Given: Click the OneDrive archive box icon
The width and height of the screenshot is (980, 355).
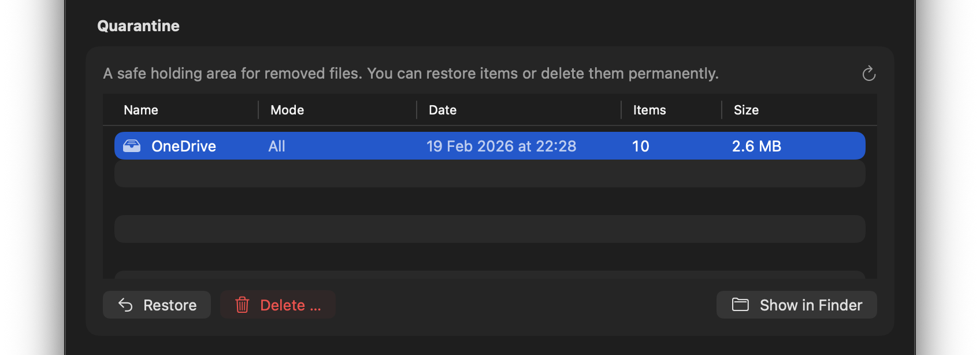Looking at the screenshot, I should coord(132,146).
